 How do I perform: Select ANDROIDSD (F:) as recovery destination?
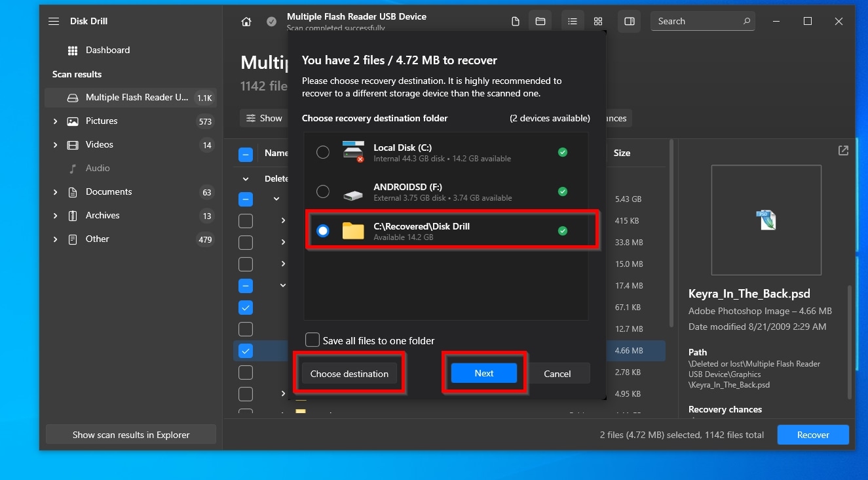(323, 191)
